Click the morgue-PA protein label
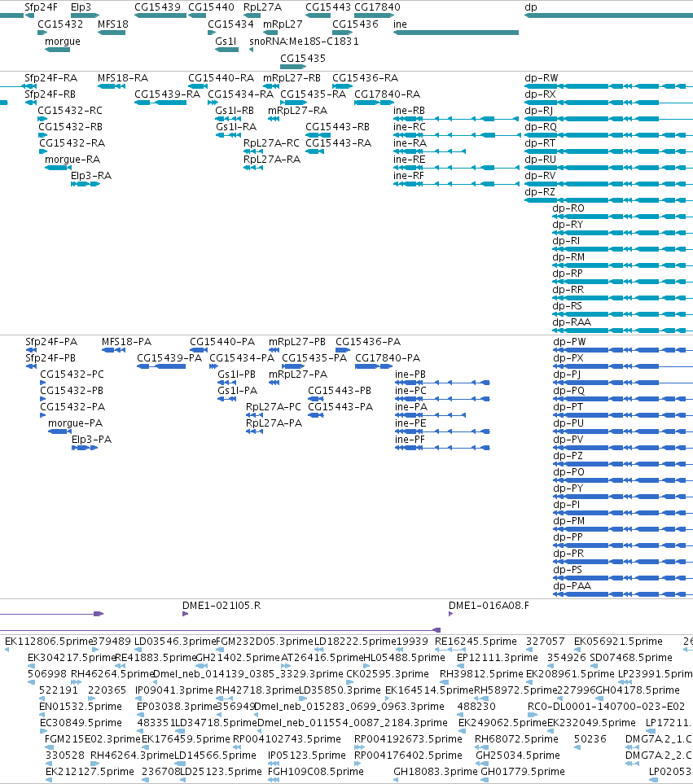The height and width of the screenshot is (784, 693). [x=76, y=423]
